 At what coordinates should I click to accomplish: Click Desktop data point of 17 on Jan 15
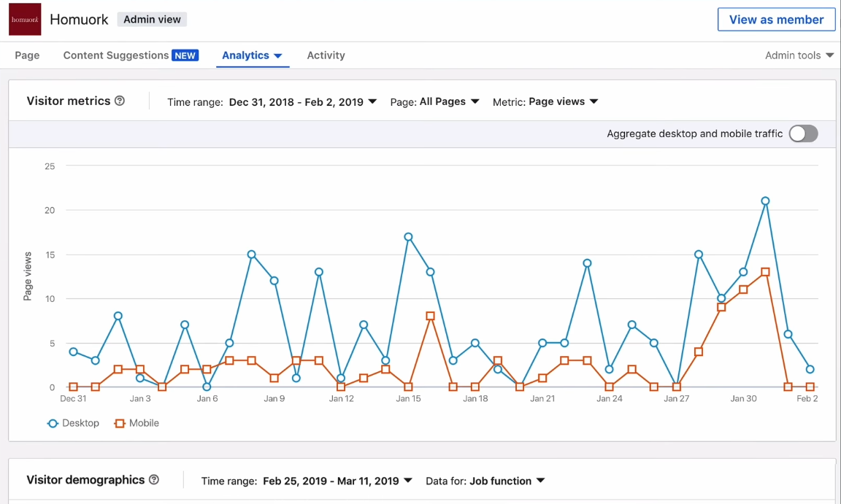click(x=408, y=237)
